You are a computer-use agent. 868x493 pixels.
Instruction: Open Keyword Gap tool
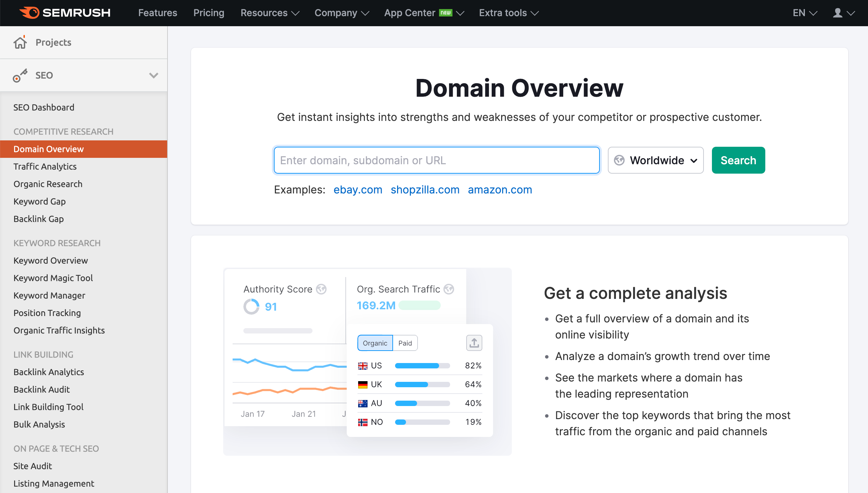40,201
